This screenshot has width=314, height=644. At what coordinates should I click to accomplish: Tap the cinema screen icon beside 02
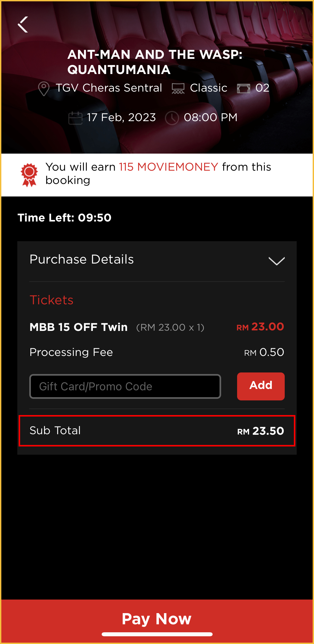(243, 88)
